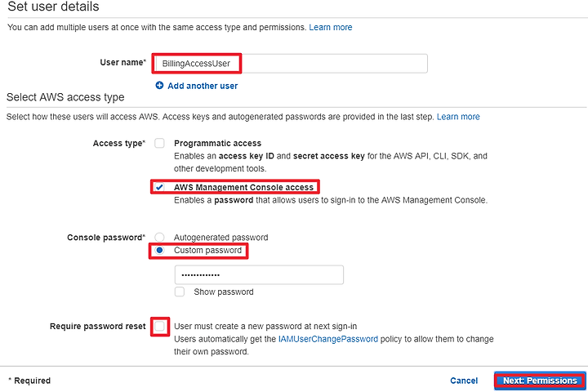
Task: Uncheck AWS Management Console access
Action: pyautogui.click(x=160, y=187)
